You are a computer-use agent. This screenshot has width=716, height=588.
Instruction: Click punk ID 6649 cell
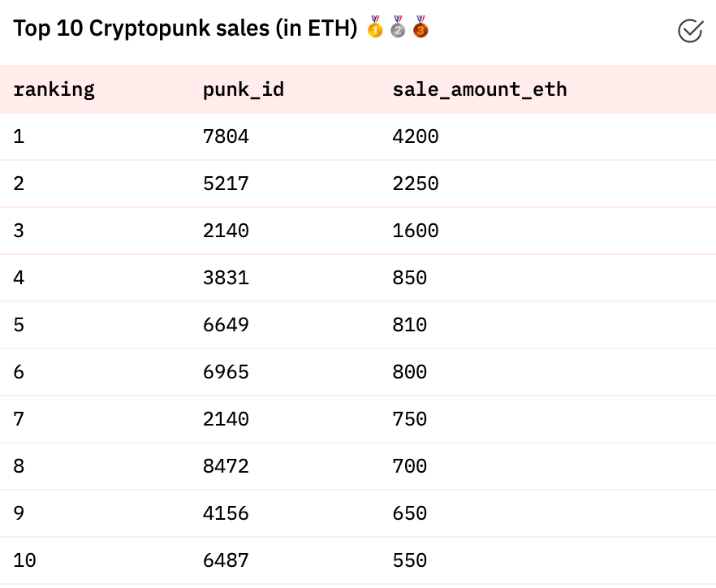tap(226, 326)
